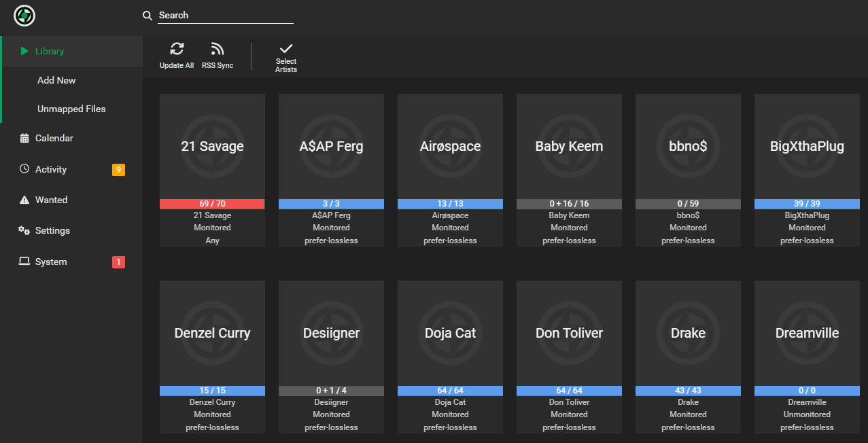Open Unmapped Files in sidebar
Viewport: 868px width, 443px height.
tap(71, 109)
